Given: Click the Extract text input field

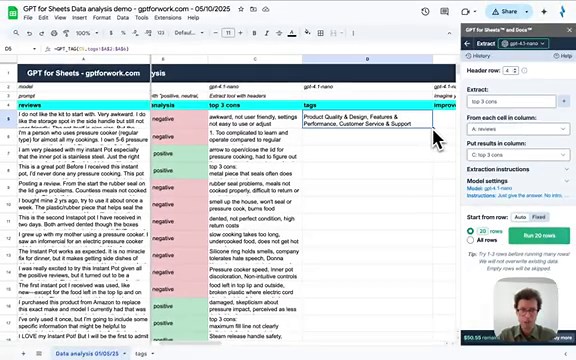Looking at the screenshot, I should (x=511, y=101).
